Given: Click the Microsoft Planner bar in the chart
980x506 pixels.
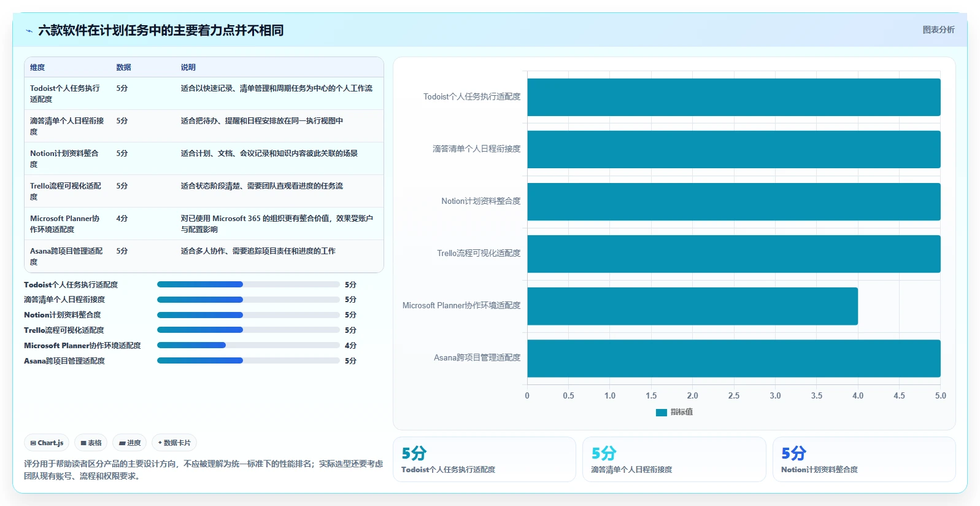Looking at the screenshot, I should 692,306.
